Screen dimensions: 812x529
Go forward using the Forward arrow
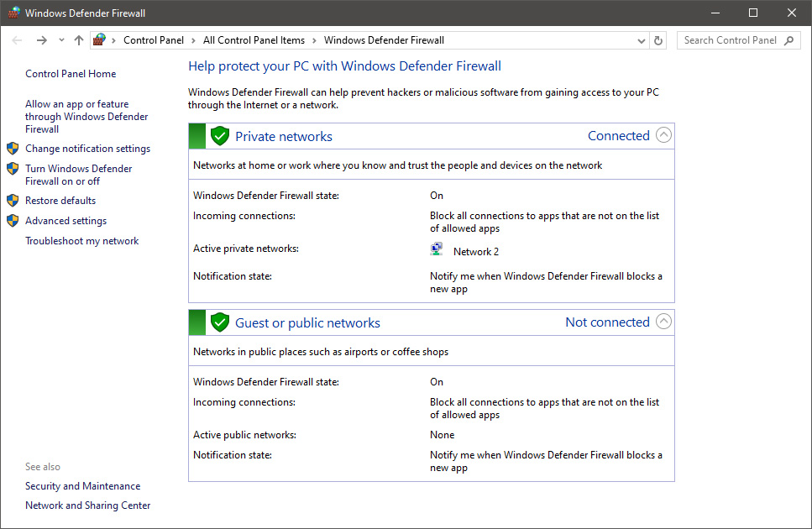42,40
